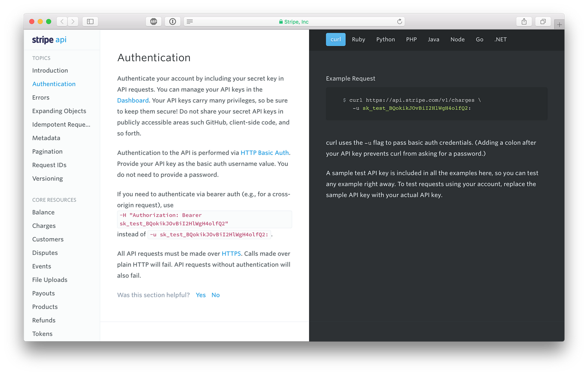Go forward with the Safari forward arrow

pyautogui.click(x=73, y=21)
